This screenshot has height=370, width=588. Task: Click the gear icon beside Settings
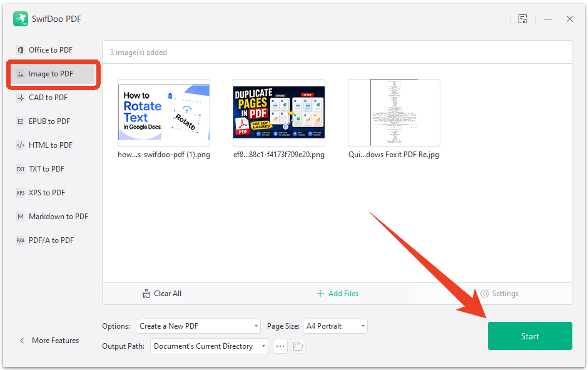(x=485, y=294)
